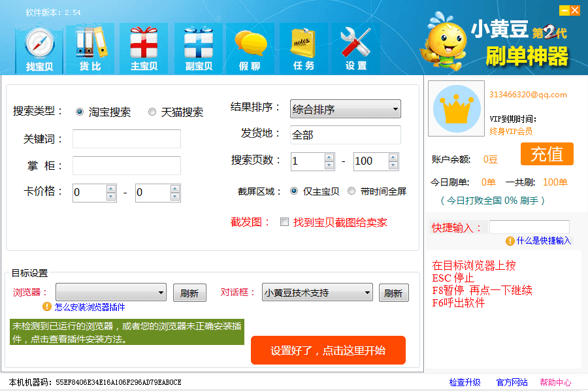
Task: Click the 软件版本: 2.54 label
Action: coord(54,12)
